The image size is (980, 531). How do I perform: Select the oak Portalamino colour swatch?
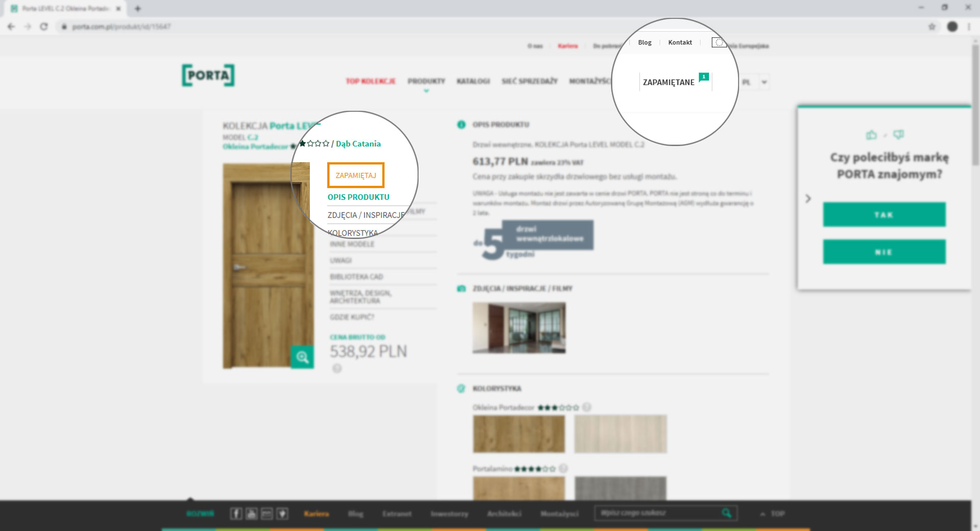[519, 488]
